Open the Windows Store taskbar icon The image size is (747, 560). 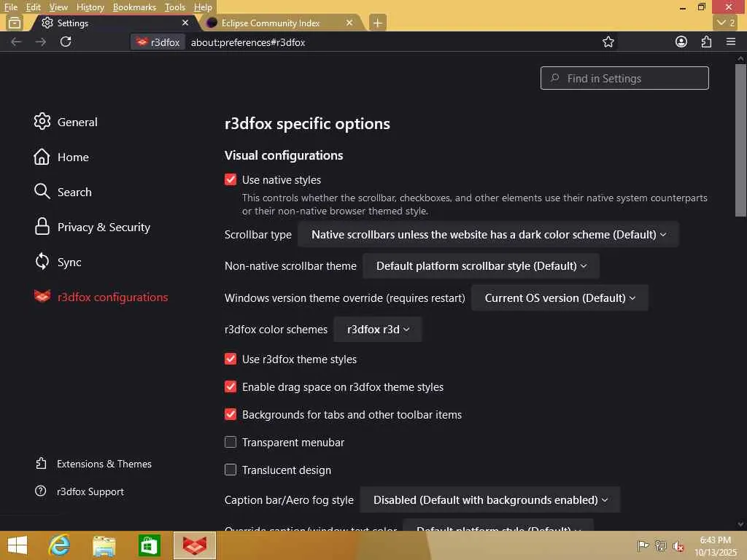[x=149, y=545]
